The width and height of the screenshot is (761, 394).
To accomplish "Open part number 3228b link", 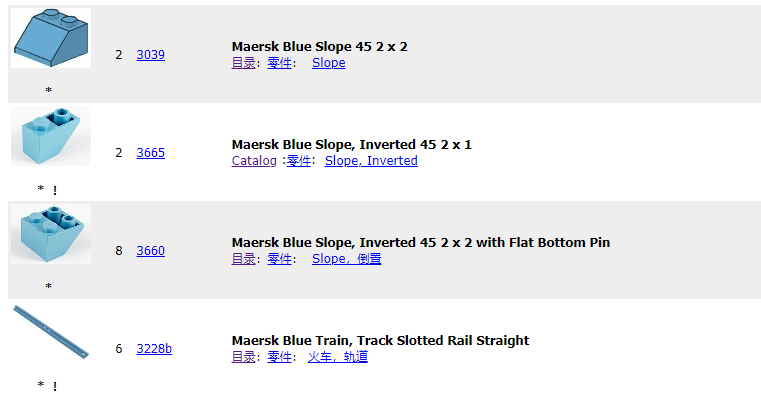I will tap(154, 349).
